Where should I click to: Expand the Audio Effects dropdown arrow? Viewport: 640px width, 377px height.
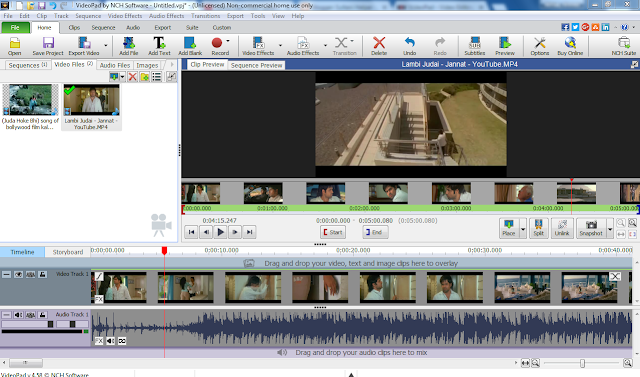click(x=325, y=45)
